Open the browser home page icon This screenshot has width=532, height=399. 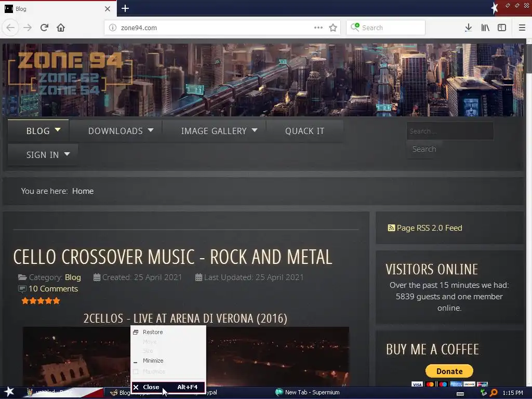click(61, 28)
